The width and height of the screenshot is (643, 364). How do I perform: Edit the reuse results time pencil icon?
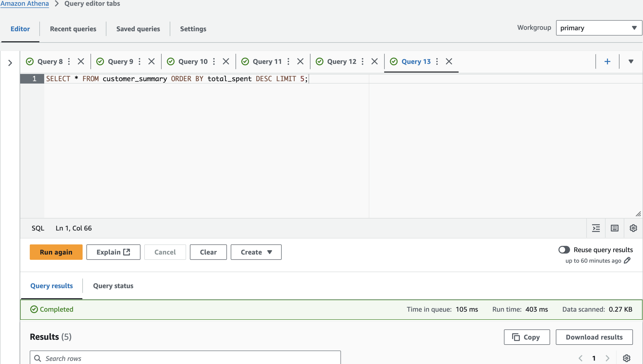[x=627, y=260]
